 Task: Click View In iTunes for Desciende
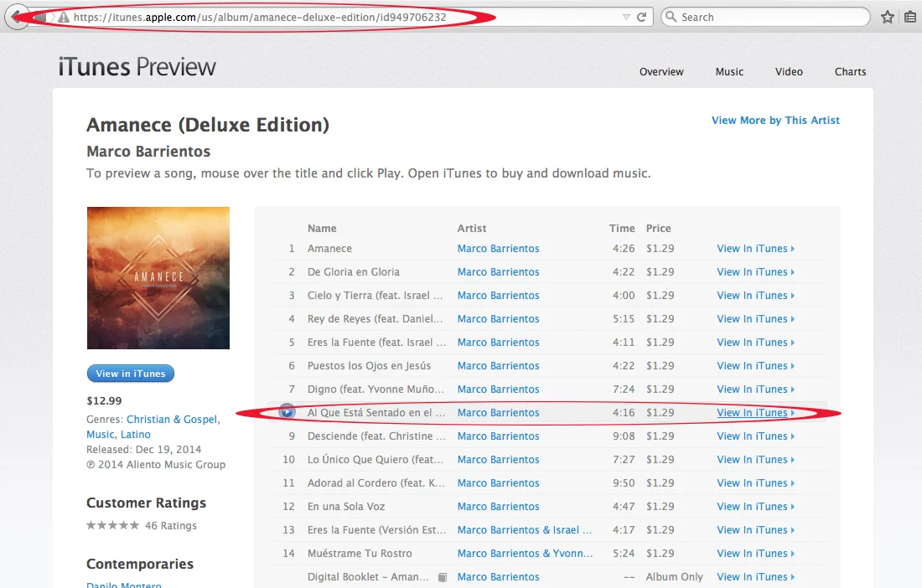click(x=755, y=436)
